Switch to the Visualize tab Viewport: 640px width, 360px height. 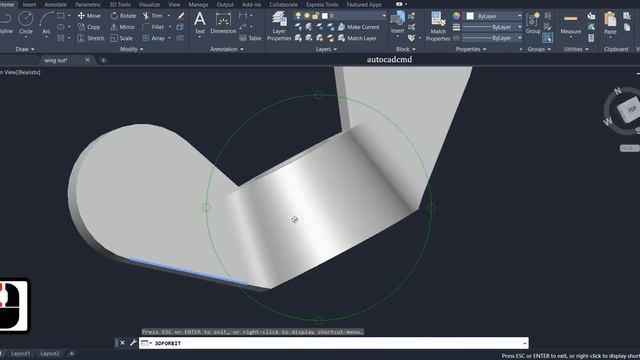pos(149,4)
